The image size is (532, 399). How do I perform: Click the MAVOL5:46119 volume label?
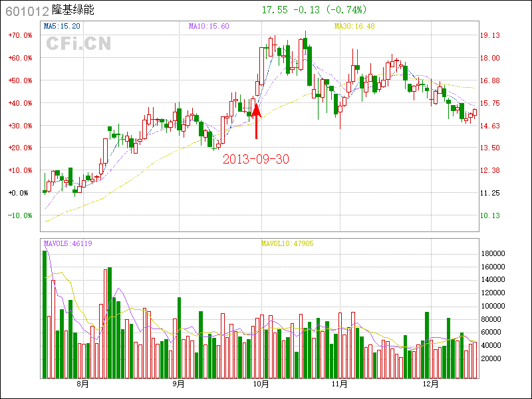point(67,243)
